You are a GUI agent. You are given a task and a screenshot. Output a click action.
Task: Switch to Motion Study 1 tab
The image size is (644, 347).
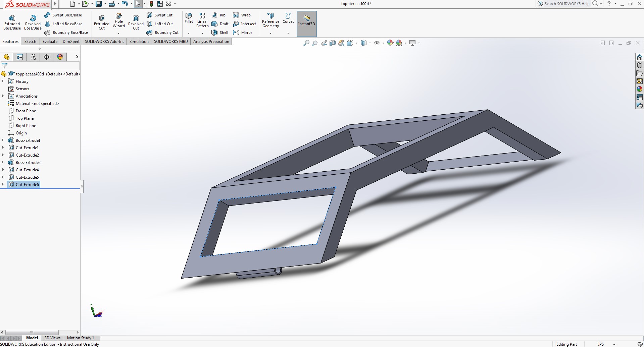pyautogui.click(x=81, y=338)
